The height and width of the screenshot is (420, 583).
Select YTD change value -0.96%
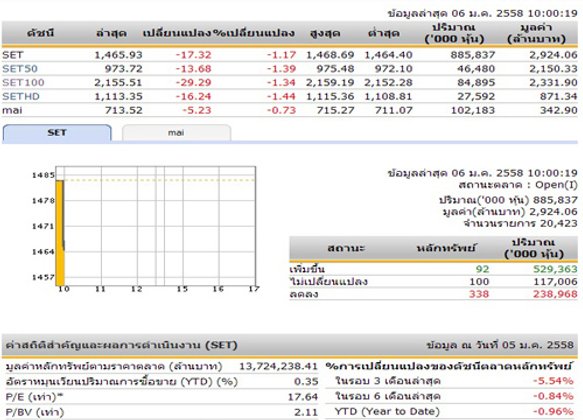[x=553, y=411]
